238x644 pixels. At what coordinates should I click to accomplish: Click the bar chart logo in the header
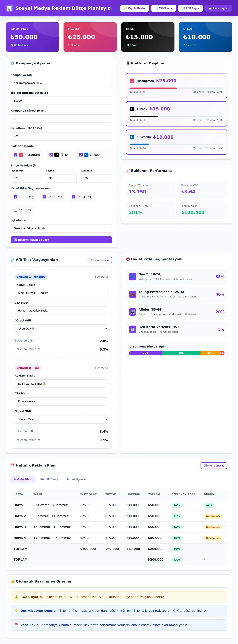(x=10, y=8)
